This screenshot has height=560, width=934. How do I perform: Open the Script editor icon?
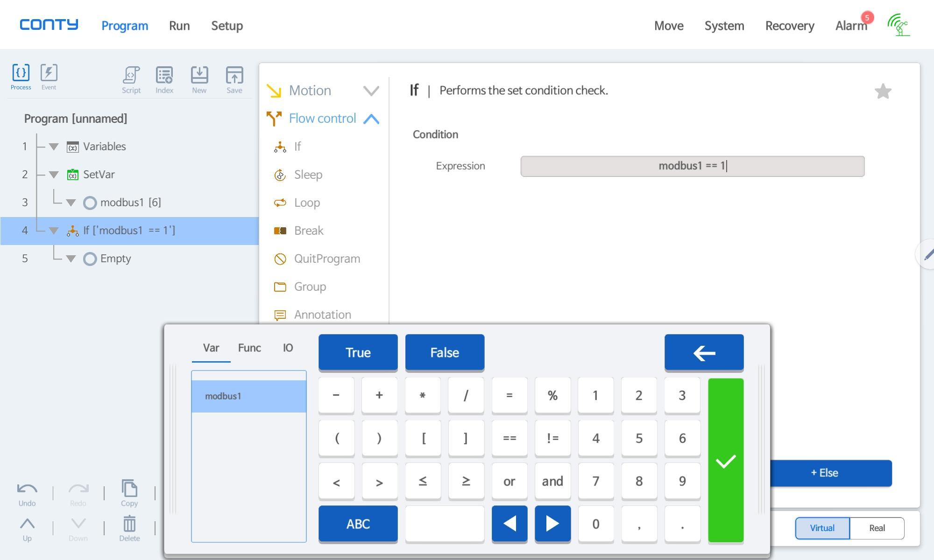pyautogui.click(x=131, y=80)
